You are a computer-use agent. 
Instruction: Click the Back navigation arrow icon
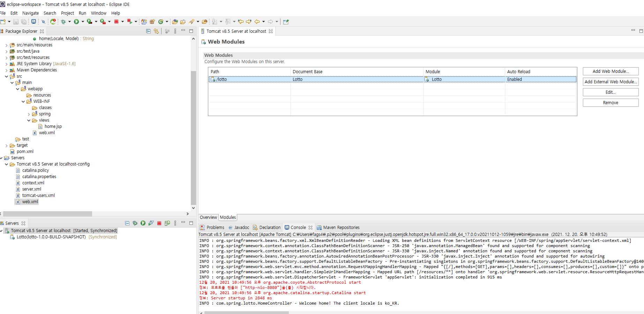pyautogui.click(x=257, y=22)
